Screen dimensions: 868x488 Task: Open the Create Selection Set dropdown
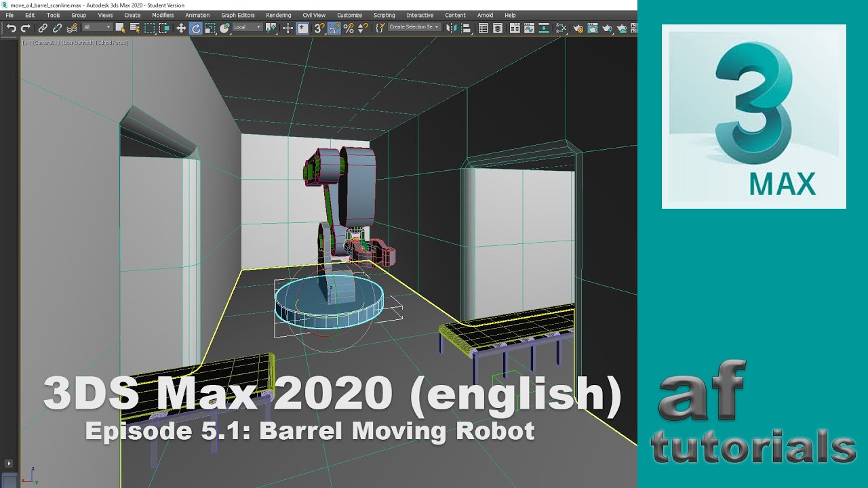pos(414,27)
